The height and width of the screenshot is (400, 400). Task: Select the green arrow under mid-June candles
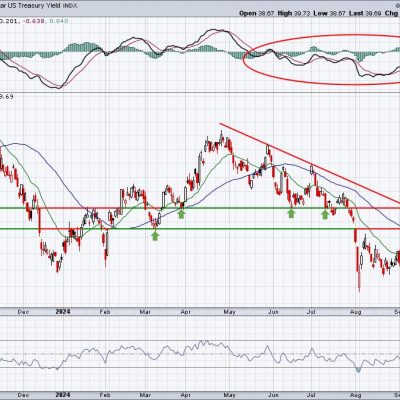292,213
